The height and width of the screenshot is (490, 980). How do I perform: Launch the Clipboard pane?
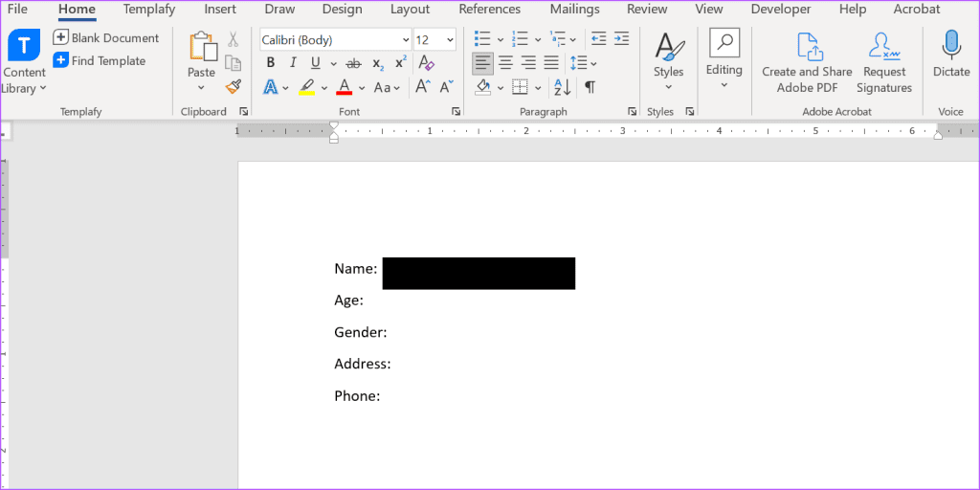(x=244, y=112)
